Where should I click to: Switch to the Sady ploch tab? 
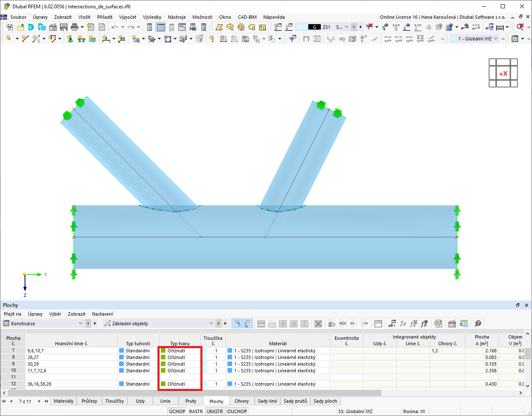coord(325,401)
